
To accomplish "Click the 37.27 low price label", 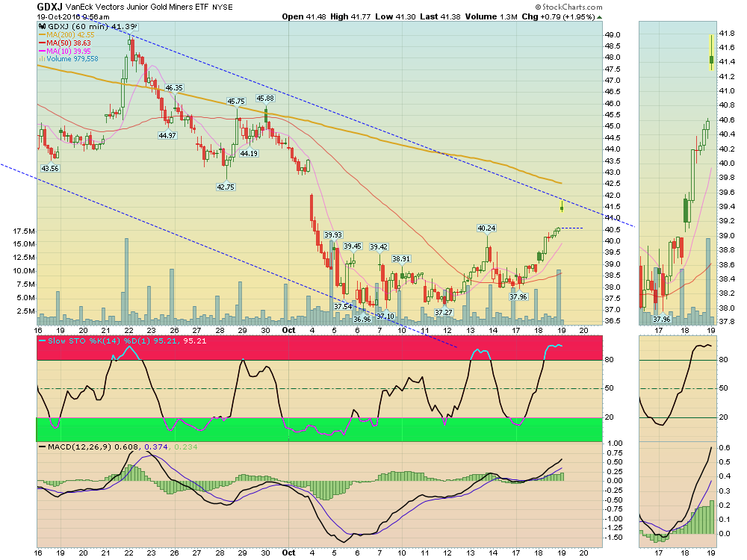I will [x=444, y=312].
